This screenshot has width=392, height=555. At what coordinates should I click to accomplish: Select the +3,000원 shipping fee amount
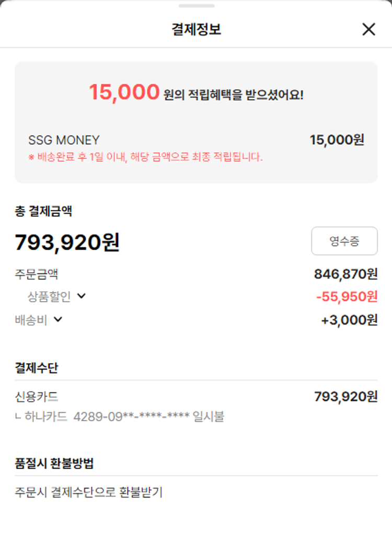(x=349, y=320)
